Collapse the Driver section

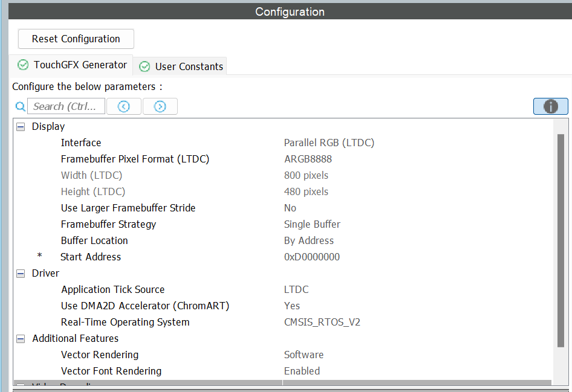point(21,274)
